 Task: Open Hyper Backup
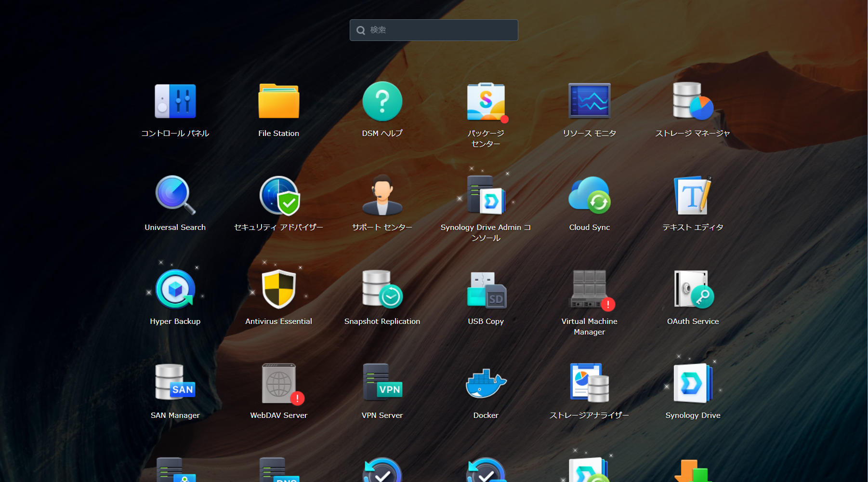(175, 289)
